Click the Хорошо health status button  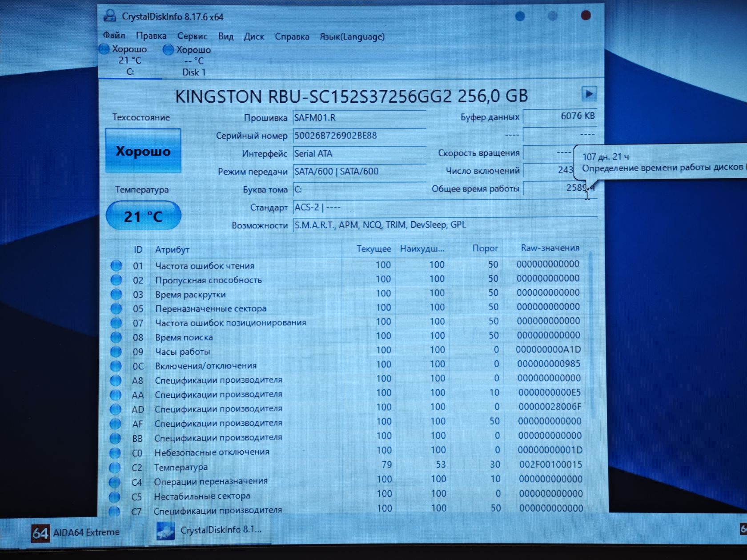tap(143, 151)
